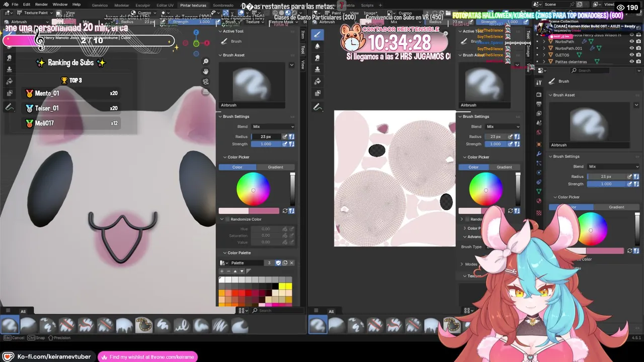This screenshot has width=644, height=362.
Task: Open the Item tab of viewport sidebar
Action: coord(303,34)
